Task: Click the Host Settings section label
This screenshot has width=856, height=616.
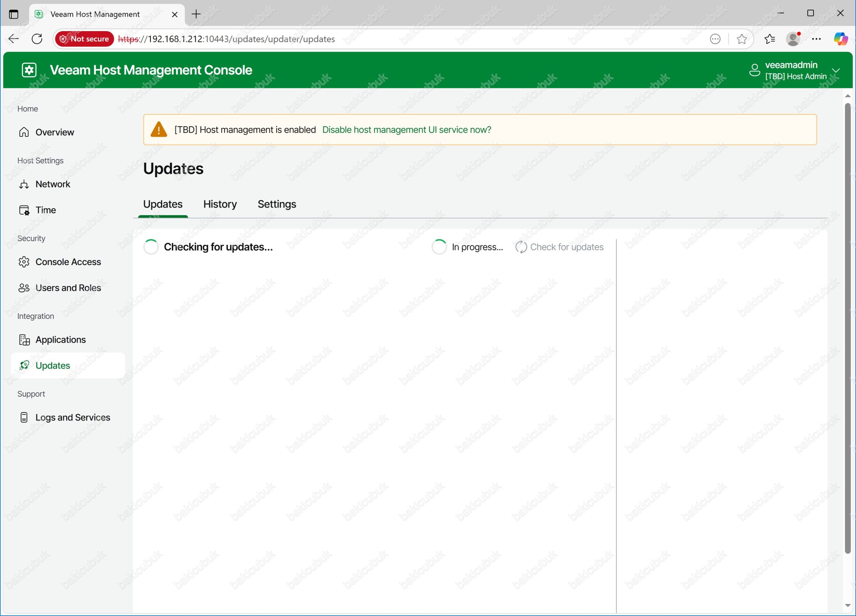Action: pyautogui.click(x=40, y=161)
